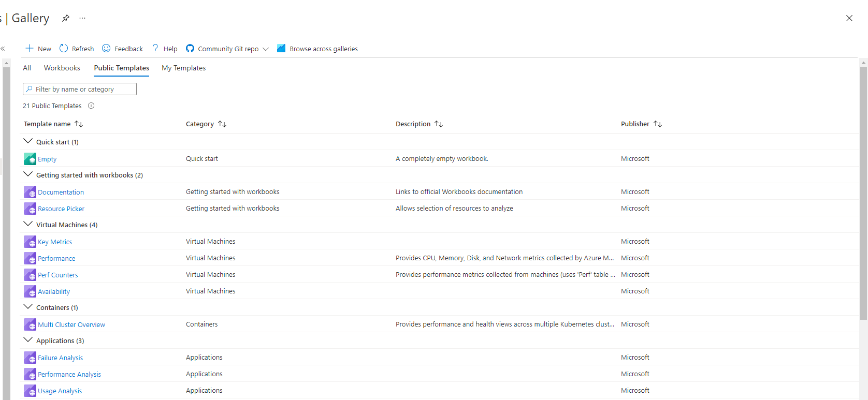
Task: Click the Browse across galleries icon
Action: pyautogui.click(x=281, y=48)
